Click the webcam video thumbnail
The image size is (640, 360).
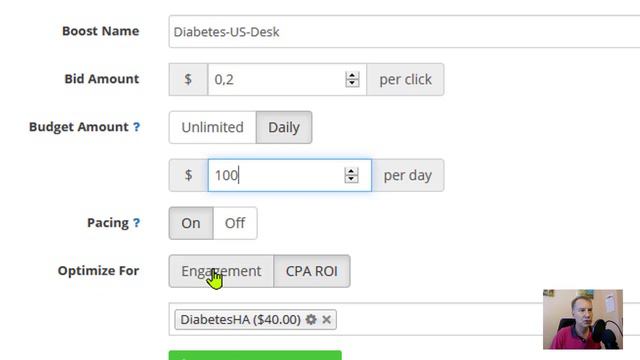pyautogui.click(x=583, y=319)
